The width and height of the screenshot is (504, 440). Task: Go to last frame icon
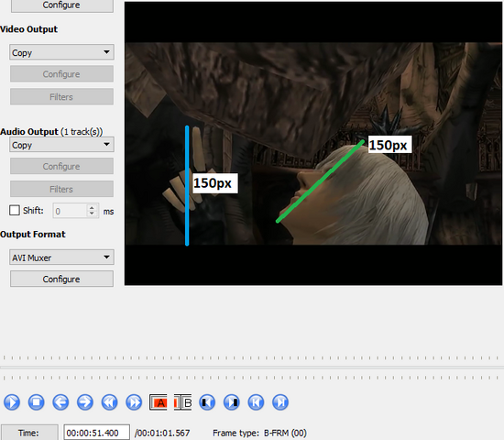point(280,402)
